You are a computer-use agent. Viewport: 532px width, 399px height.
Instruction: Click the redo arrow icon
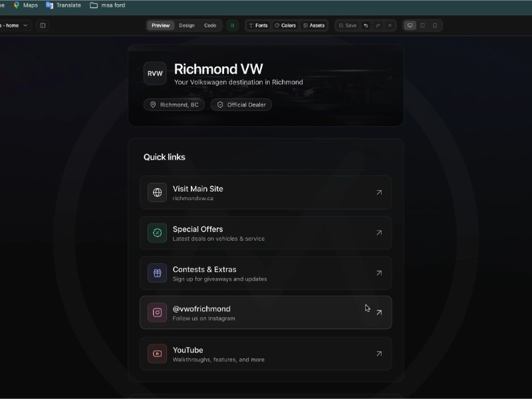point(378,25)
